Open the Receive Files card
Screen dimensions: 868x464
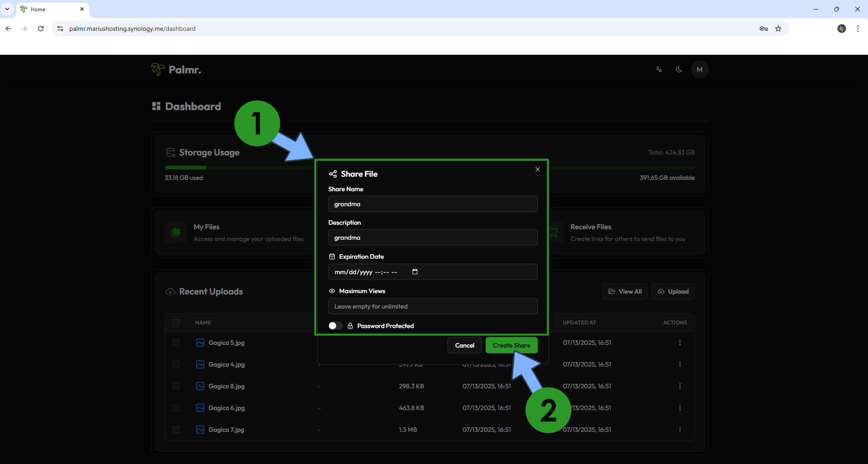pyautogui.click(x=627, y=232)
